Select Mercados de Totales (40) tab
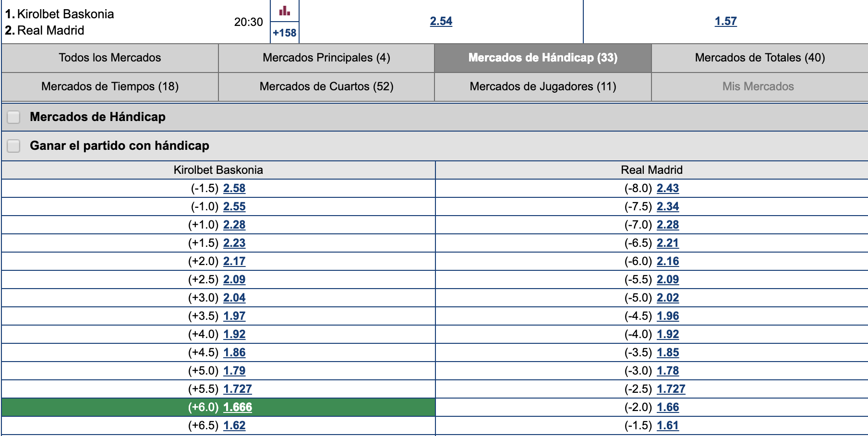This screenshot has height=436, width=868. pos(760,58)
